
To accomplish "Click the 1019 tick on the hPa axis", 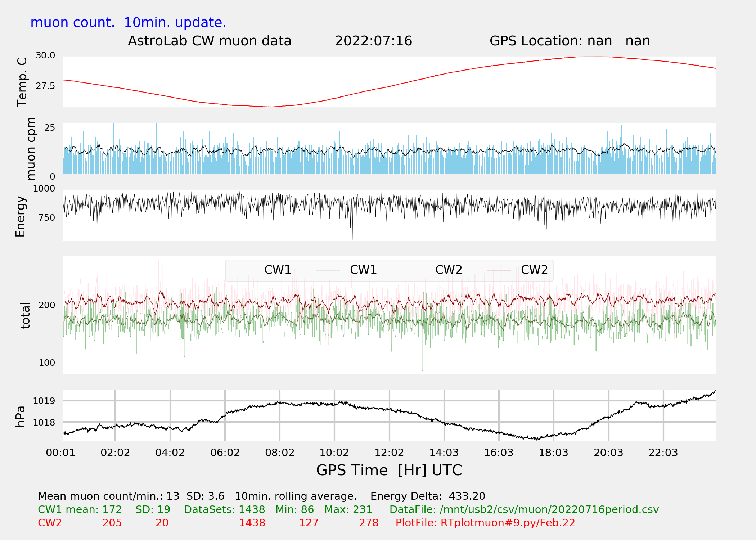I will click(44, 401).
